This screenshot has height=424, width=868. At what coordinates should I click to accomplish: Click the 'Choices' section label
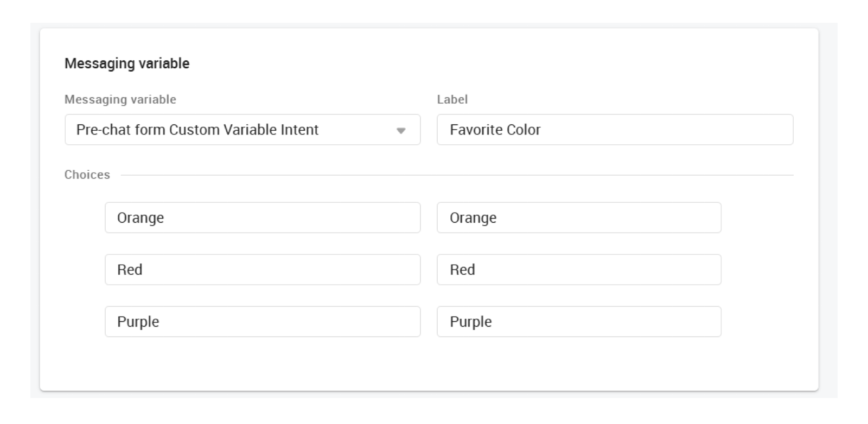coord(87,175)
